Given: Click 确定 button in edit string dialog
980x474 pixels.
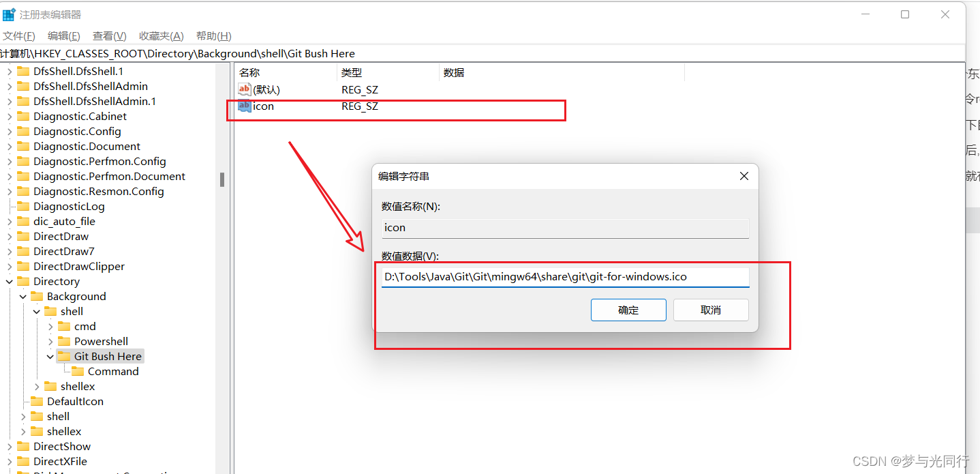Looking at the screenshot, I should click(628, 310).
